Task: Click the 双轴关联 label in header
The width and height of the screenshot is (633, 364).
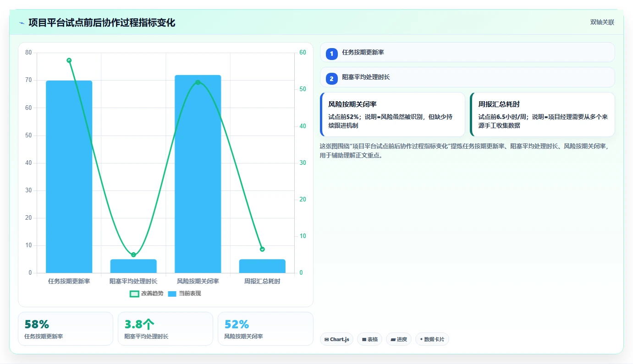Action: point(602,22)
